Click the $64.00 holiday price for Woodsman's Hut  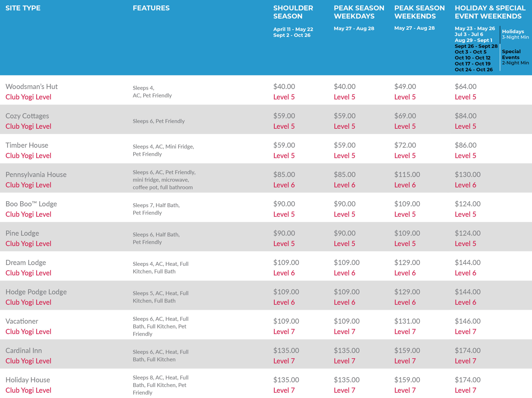465,87
